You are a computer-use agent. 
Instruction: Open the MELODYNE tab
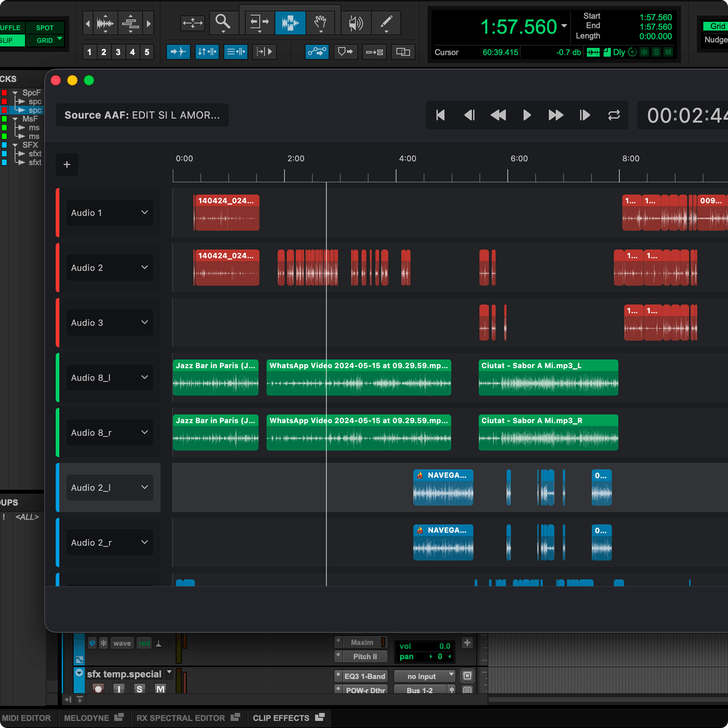94,718
